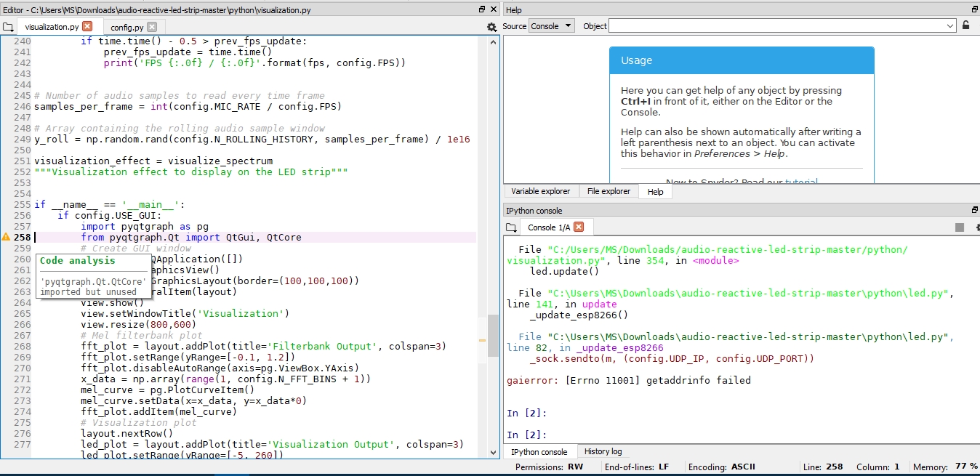Undock the IPython console pane
980x476 pixels.
pos(975,210)
